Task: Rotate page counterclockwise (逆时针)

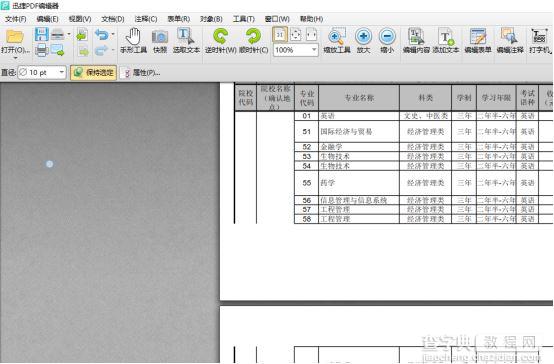Action: click(220, 41)
